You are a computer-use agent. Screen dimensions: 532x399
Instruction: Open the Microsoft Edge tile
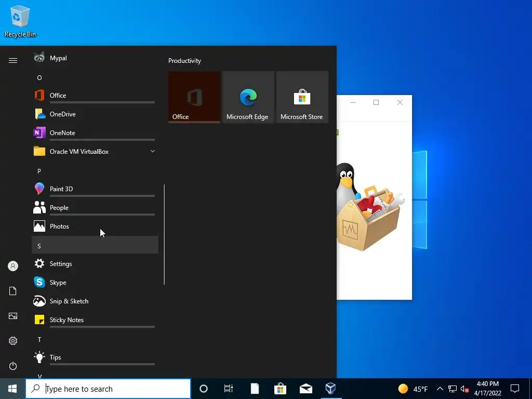click(x=248, y=97)
